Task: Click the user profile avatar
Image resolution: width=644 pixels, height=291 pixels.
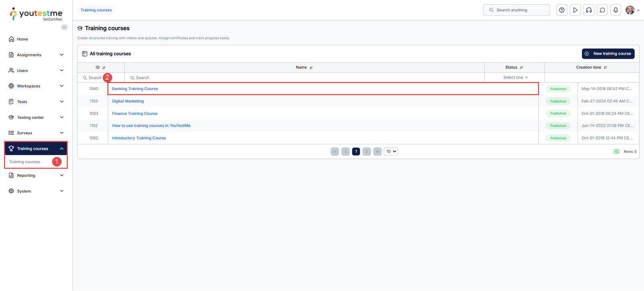Action: [630, 10]
